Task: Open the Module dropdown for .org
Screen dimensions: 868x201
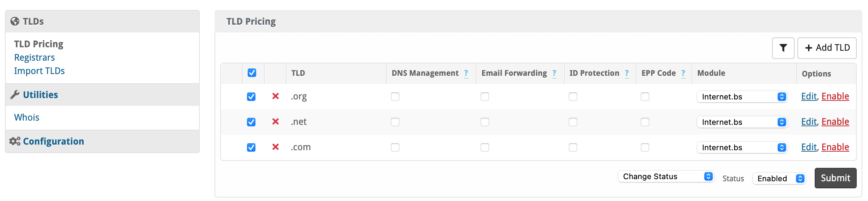Action: pos(742,97)
